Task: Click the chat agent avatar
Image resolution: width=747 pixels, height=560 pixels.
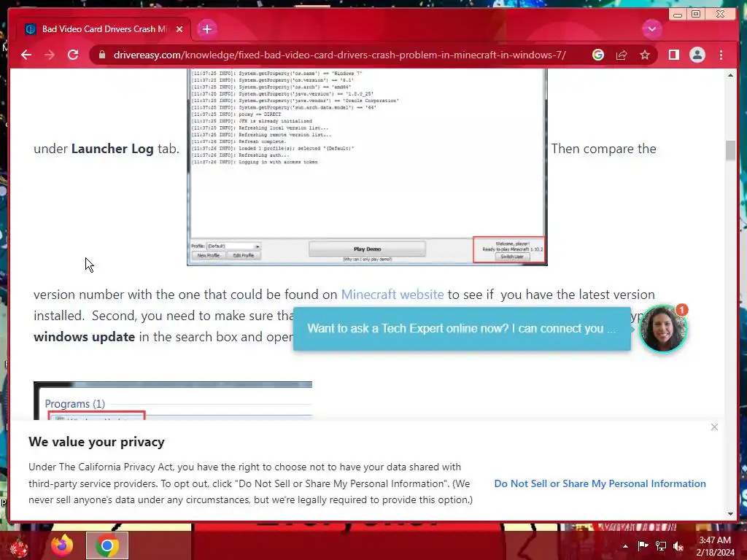Action: (662, 329)
